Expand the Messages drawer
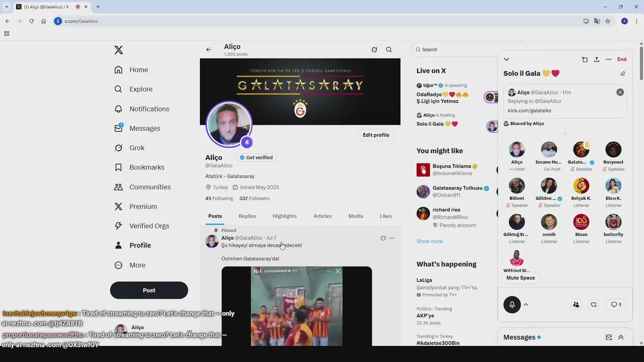644x362 pixels. click(621, 337)
